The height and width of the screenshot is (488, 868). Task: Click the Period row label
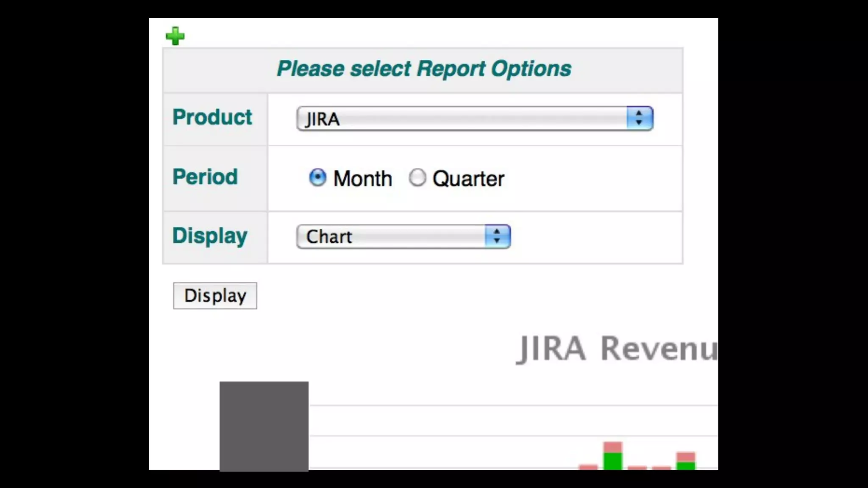[x=205, y=177]
